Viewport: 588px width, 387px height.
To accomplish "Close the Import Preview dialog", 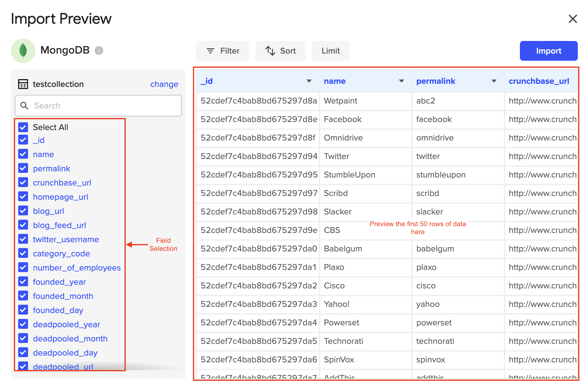I will click(573, 19).
